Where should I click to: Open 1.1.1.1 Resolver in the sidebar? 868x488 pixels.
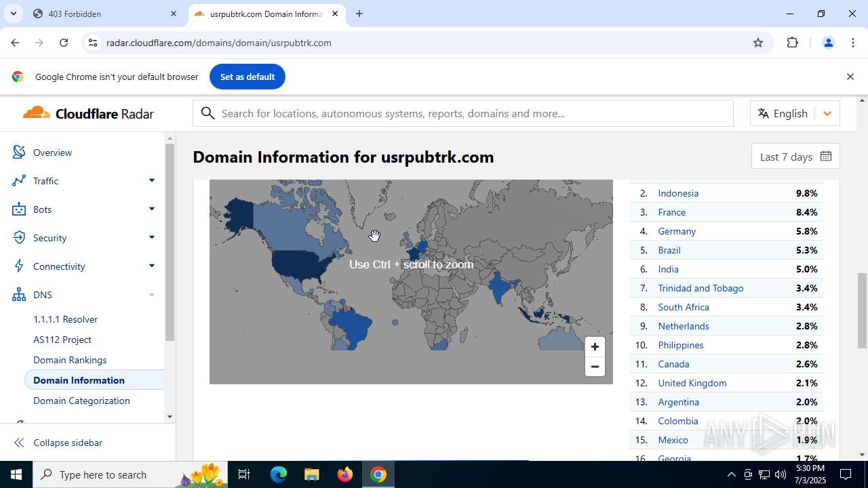(x=66, y=319)
